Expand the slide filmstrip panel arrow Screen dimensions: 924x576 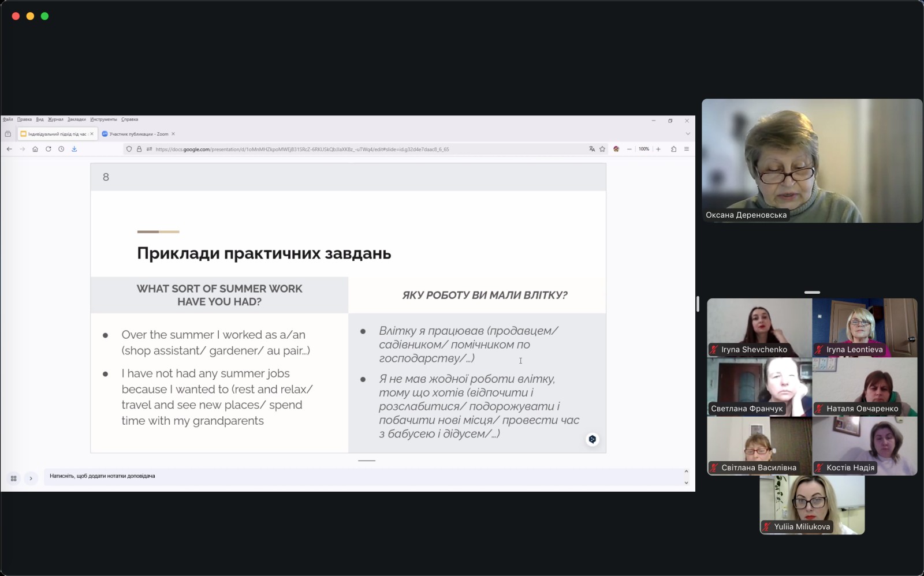(x=31, y=478)
